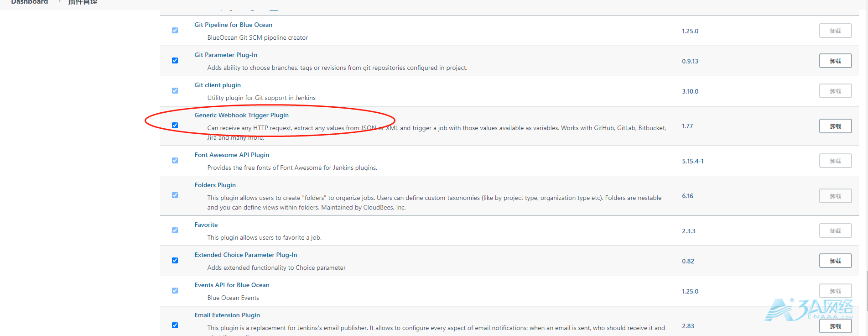Screen dimensions: 868x336
Task: Open the Folders Plugin link
Action: point(215,185)
